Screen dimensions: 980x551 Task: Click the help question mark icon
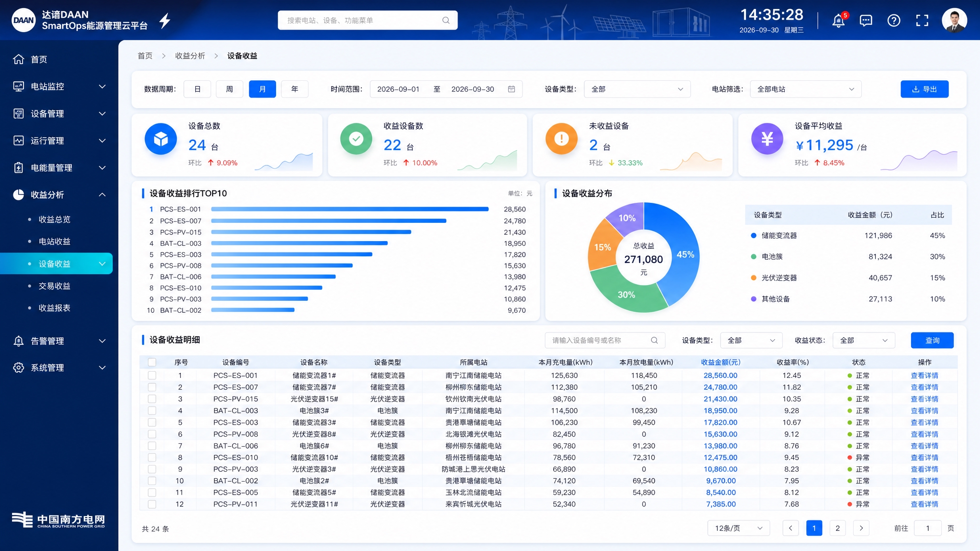pos(893,21)
